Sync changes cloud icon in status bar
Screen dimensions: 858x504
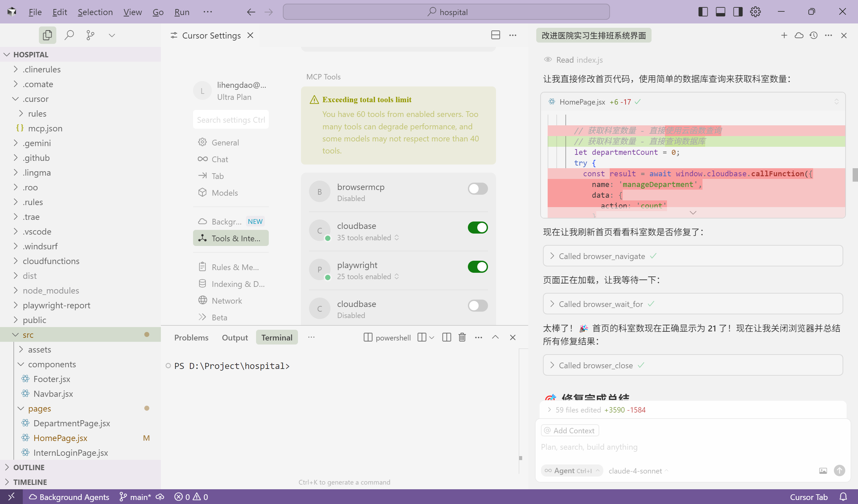click(x=160, y=497)
